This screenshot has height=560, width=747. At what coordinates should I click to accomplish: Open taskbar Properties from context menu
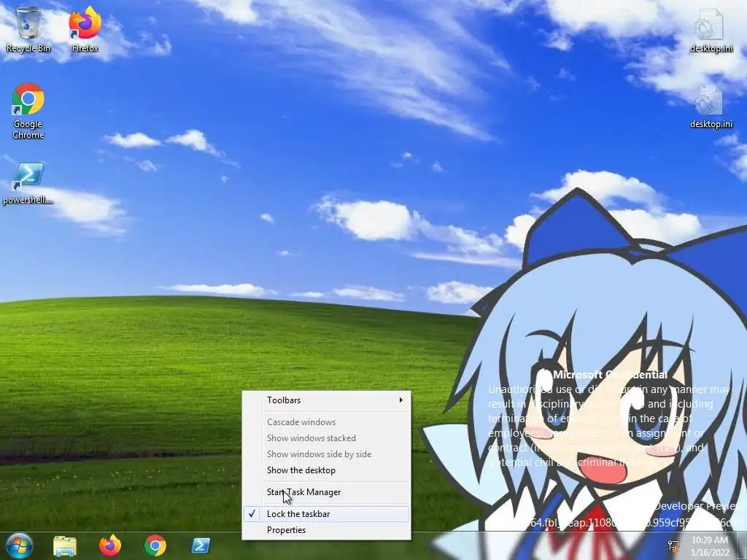(x=326, y=530)
